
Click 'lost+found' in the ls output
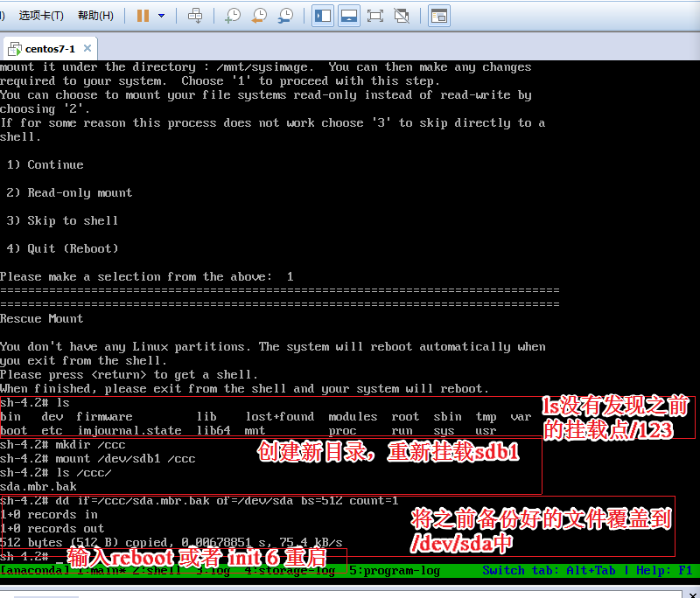(280, 417)
